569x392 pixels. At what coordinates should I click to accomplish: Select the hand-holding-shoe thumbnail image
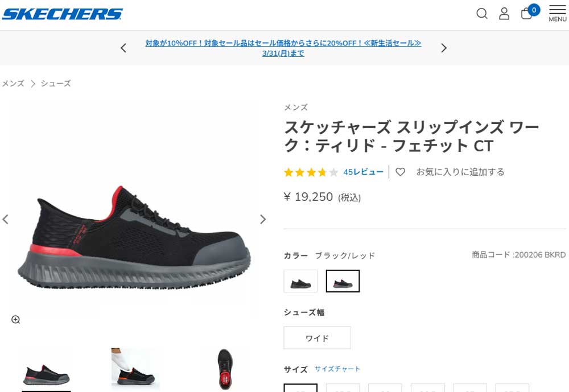coord(135,369)
